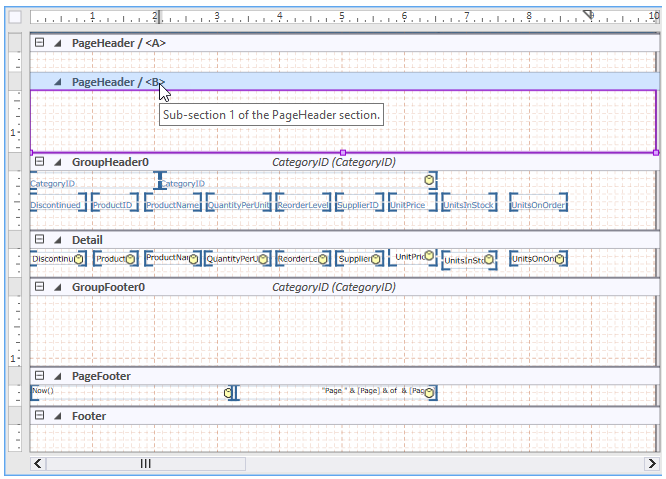
Task: Click smart tag on CategoryID group header field
Action: [429, 179]
